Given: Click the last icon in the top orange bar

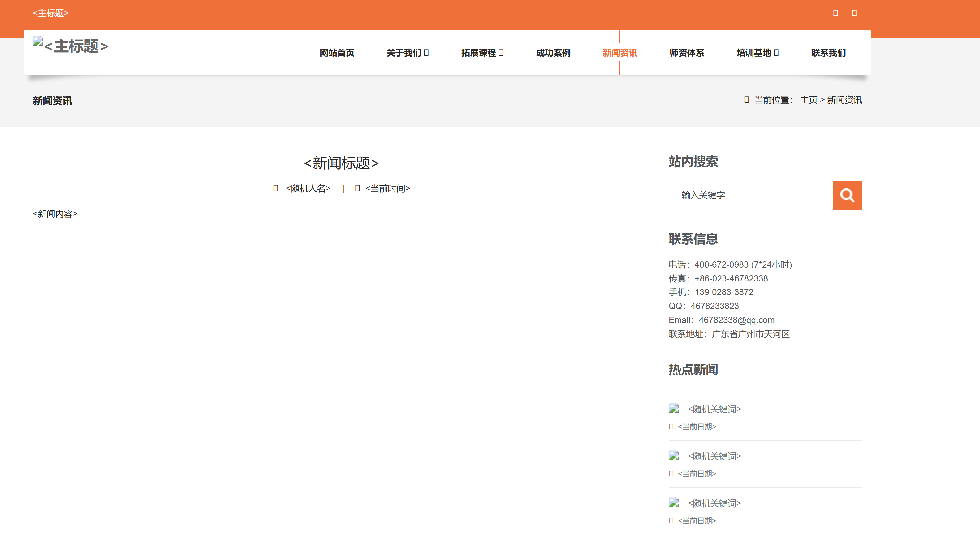Looking at the screenshot, I should (x=854, y=13).
